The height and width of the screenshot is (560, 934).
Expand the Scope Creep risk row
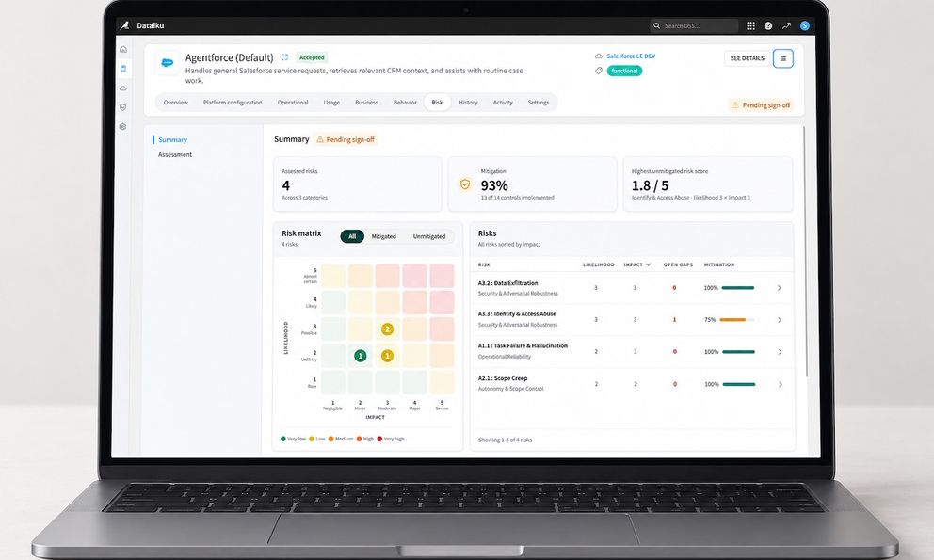(780, 384)
